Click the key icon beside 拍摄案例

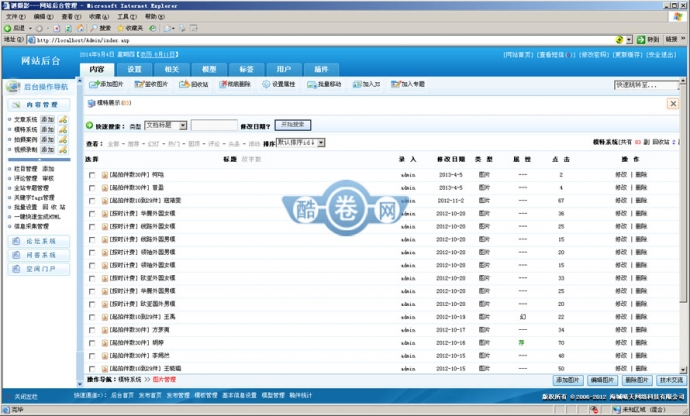pyautogui.click(x=63, y=140)
